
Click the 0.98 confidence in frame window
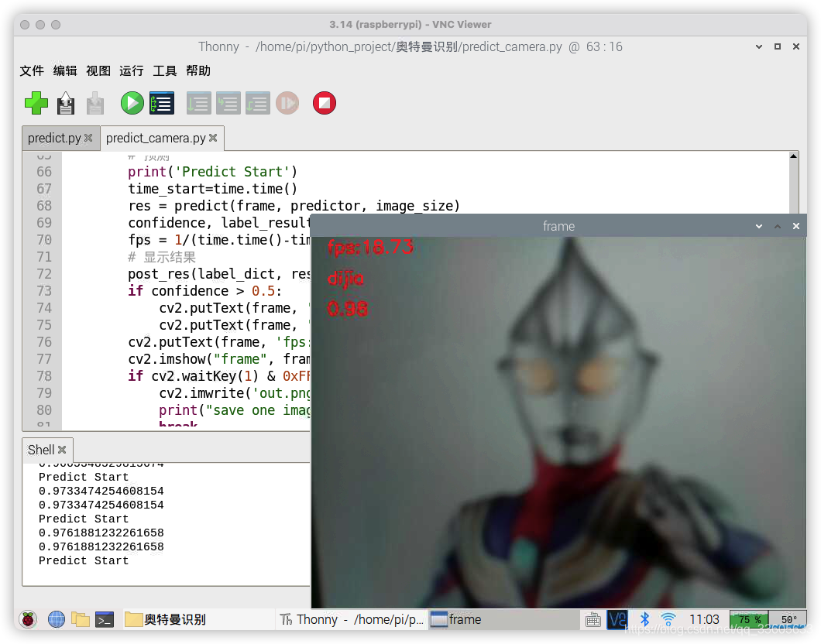click(x=348, y=309)
